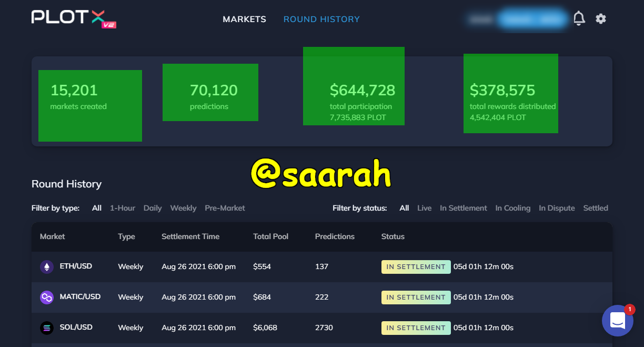This screenshot has width=644, height=347.
Task: Click the 4,542,404 PLOT amount
Action: (498, 117)
